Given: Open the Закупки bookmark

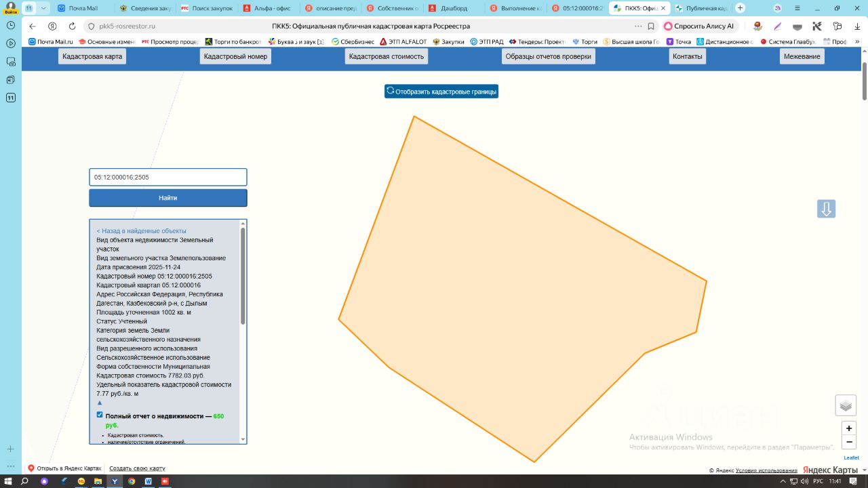Looking at the screenshot, I should click(448, 42).
